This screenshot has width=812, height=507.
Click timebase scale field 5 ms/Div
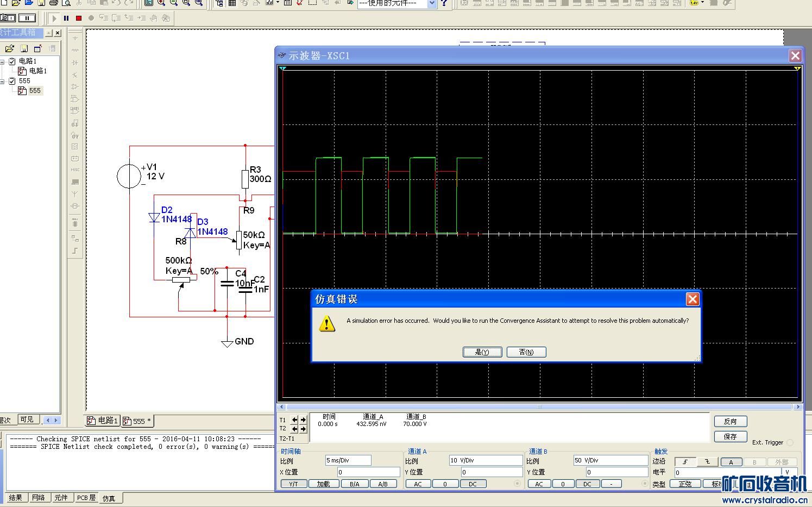point(348,460)
